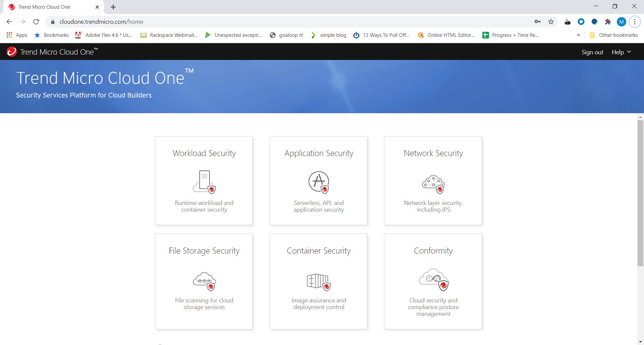Click 'Cloud security and compliance posture management' text
The width and height of the screenshot is (644, 345).
(x=433, y=307)
